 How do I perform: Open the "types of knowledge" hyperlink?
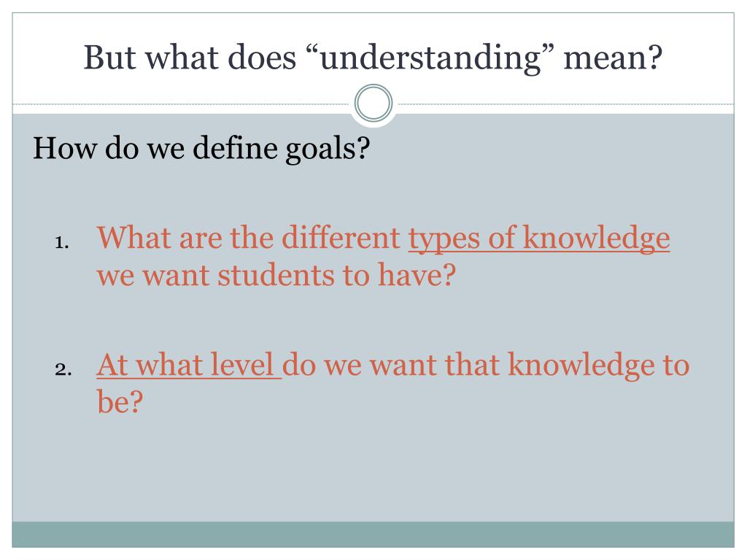539,238
